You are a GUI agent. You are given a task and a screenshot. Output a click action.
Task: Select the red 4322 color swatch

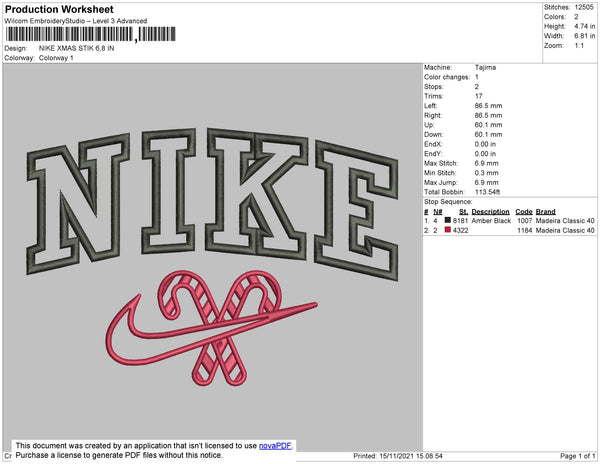point(448,230)
